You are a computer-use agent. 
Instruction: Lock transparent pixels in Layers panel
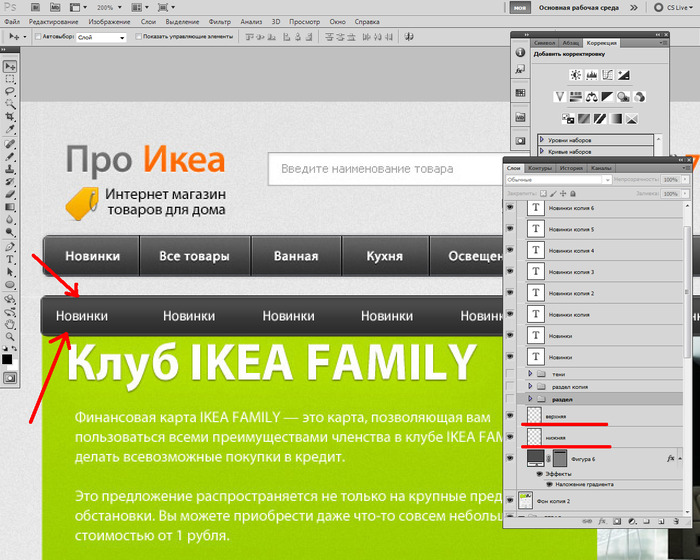543,193
